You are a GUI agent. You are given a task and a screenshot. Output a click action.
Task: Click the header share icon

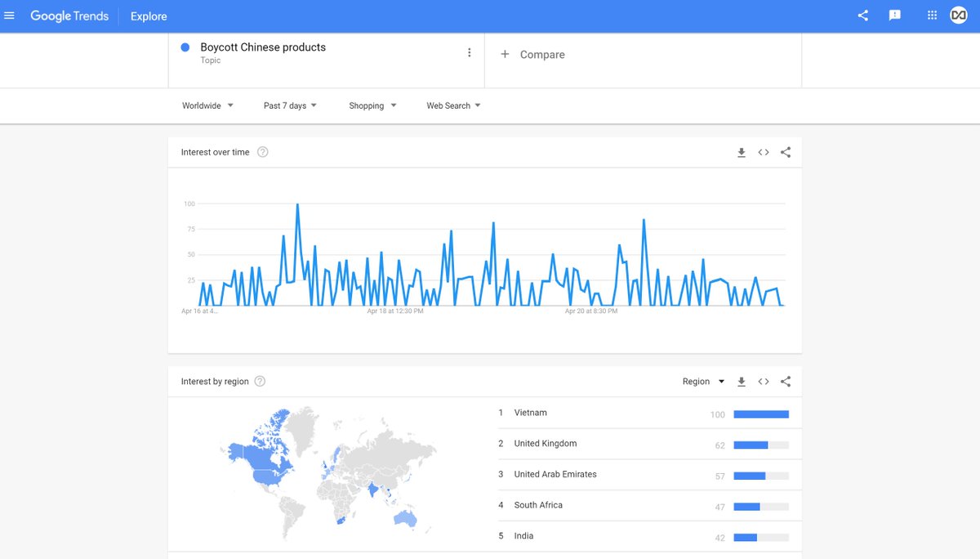click(863, 16)
